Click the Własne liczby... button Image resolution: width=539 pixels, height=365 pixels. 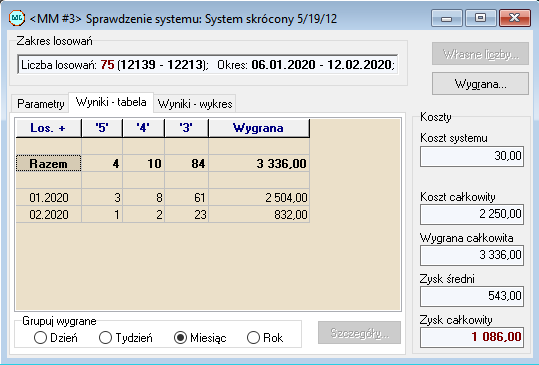pos(480,54)
